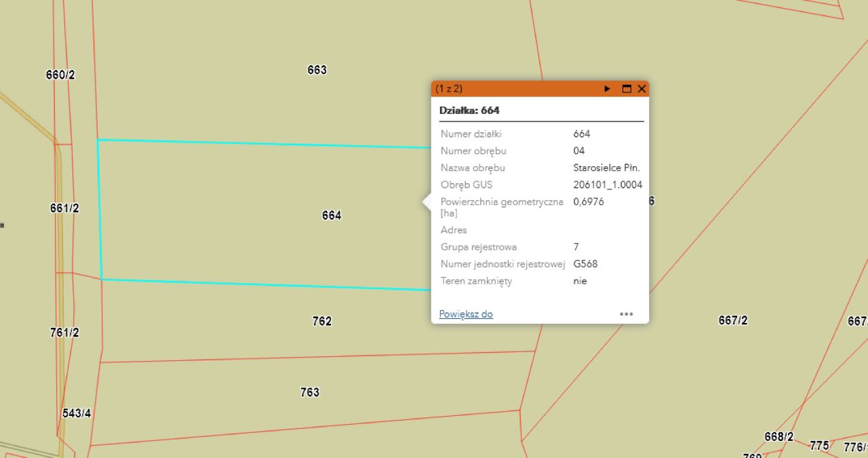This screenshot has width=868, height=458.
Task: Click parcel 661/2 on the map
Action: [x=64, y=208]
